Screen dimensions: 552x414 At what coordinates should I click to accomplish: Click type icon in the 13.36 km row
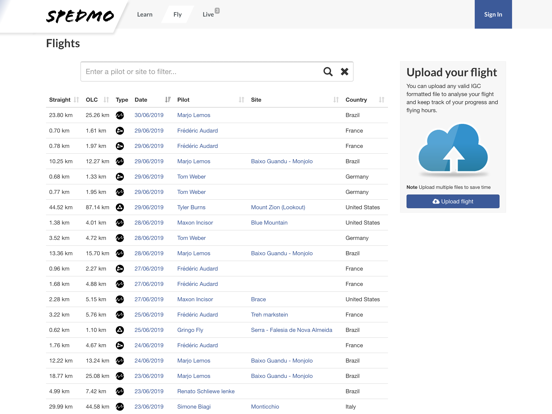[120, 253]
